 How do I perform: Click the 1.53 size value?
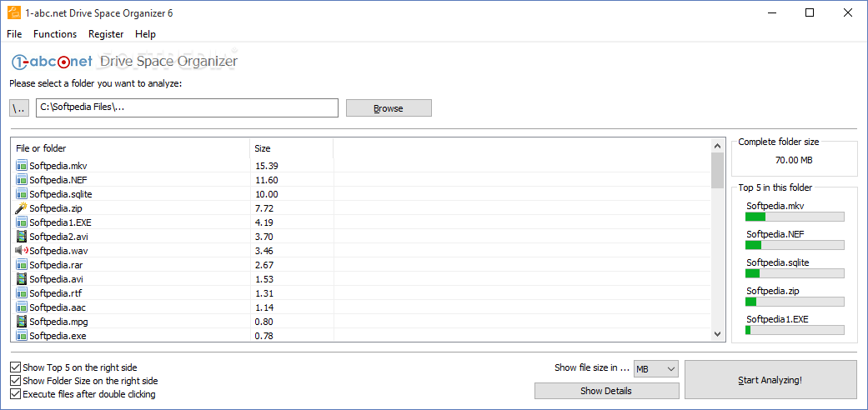tap(264, 279)
